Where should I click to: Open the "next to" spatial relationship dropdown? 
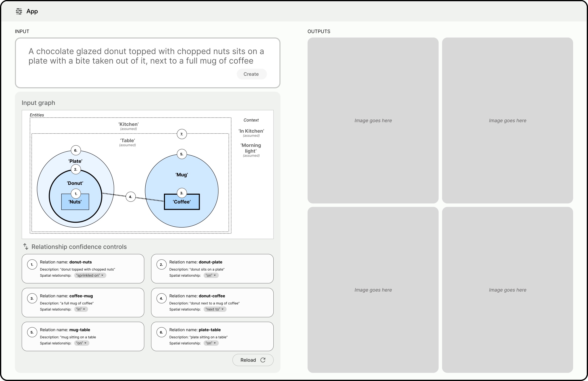[x=215, y=309]
